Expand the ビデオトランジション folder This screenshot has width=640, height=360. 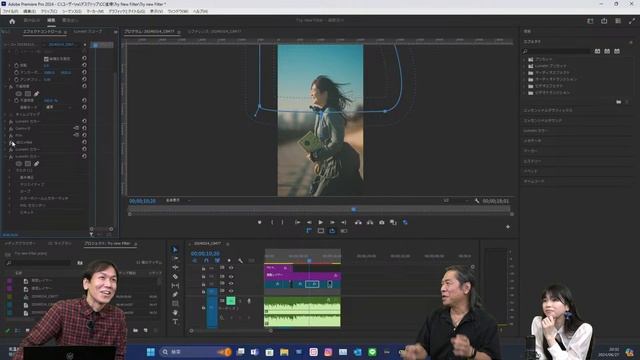coord(524,93)
